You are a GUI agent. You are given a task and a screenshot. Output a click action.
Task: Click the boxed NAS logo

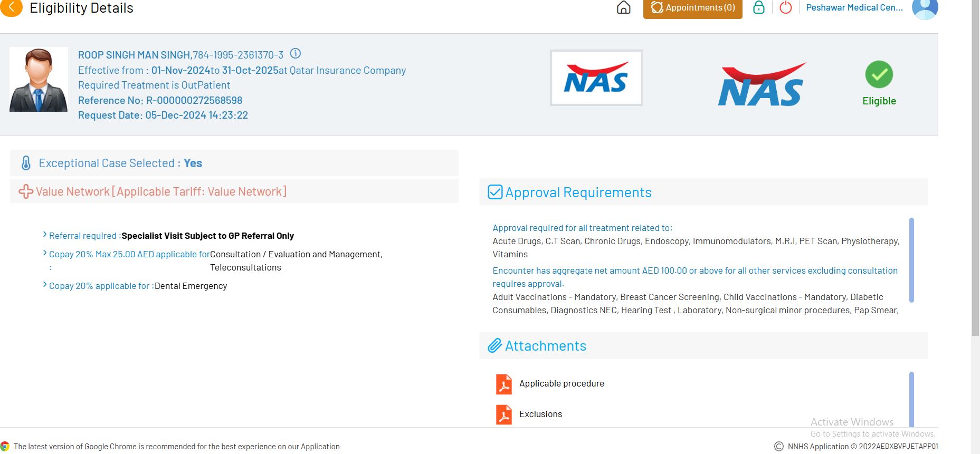pyautogui.click(x=596, y=78)
